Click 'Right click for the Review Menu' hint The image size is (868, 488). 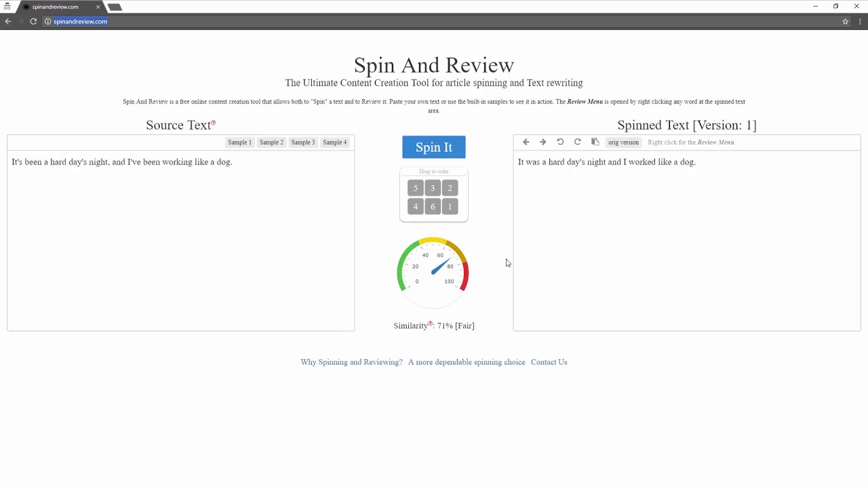coord(691,142)
